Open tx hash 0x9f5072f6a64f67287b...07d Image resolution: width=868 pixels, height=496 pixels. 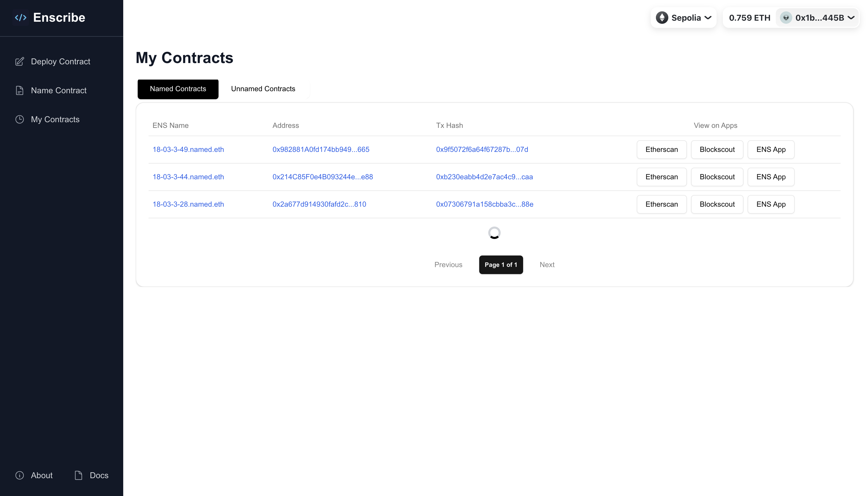(482, 150)
